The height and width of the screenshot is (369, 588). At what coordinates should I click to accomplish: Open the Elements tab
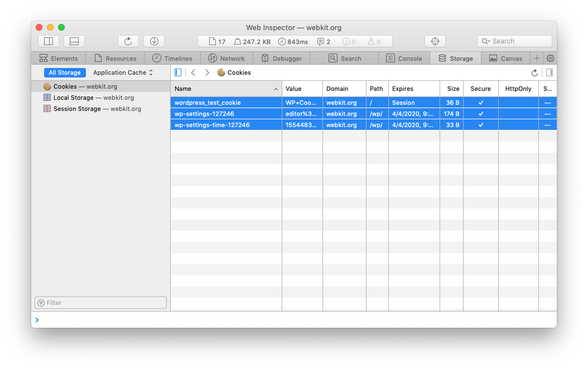(59, 59)
